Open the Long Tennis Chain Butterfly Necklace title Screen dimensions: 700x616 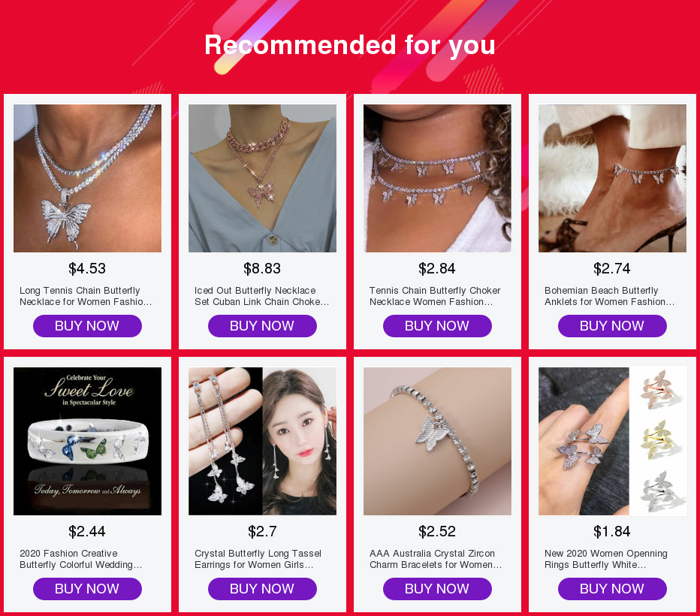coord(86,296)
